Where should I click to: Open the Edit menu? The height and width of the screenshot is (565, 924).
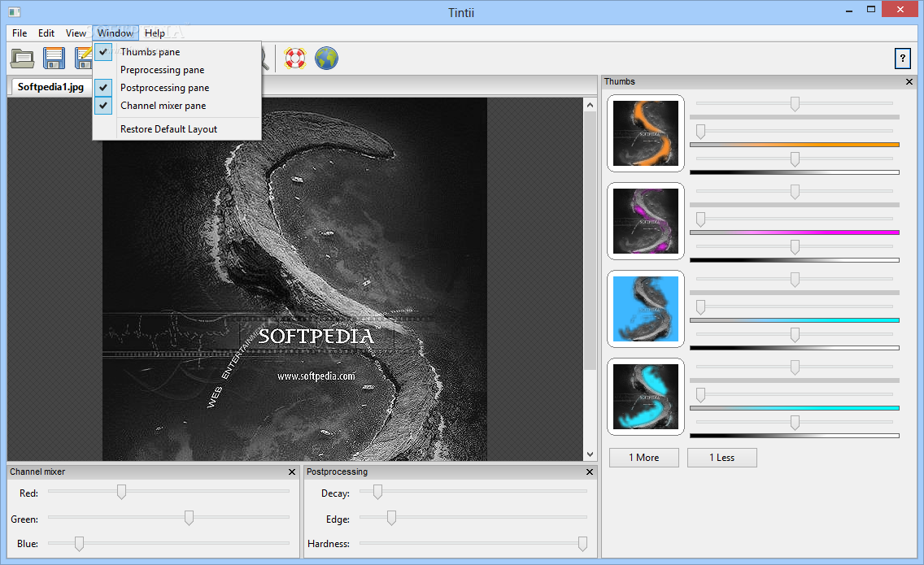pos(46,33)
